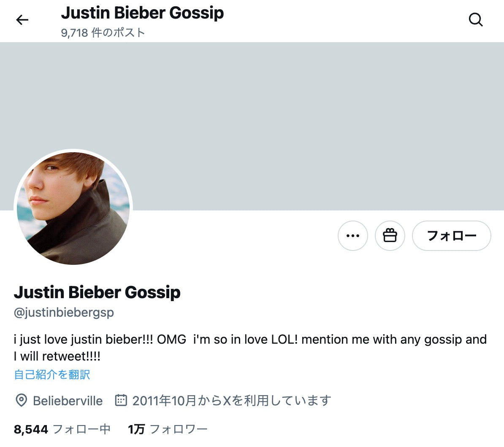Click the location pin icon
The height and width of the screenshot is (447, 504).
[21, 400]
